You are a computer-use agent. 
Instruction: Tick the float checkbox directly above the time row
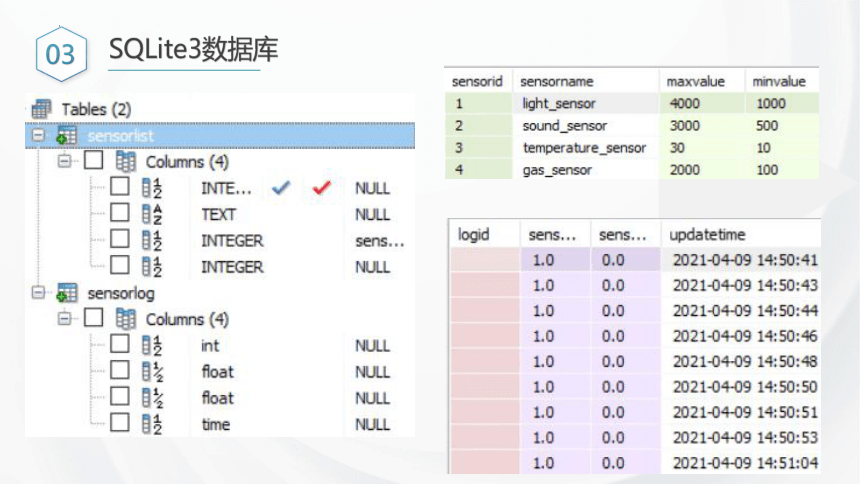[120, 396]
